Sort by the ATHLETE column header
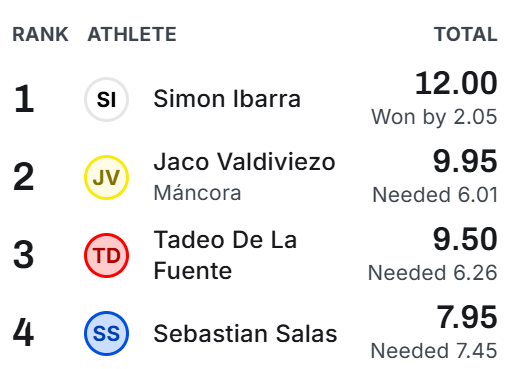Viewport: 511px width, 369px height. click(x=132, y=34)
